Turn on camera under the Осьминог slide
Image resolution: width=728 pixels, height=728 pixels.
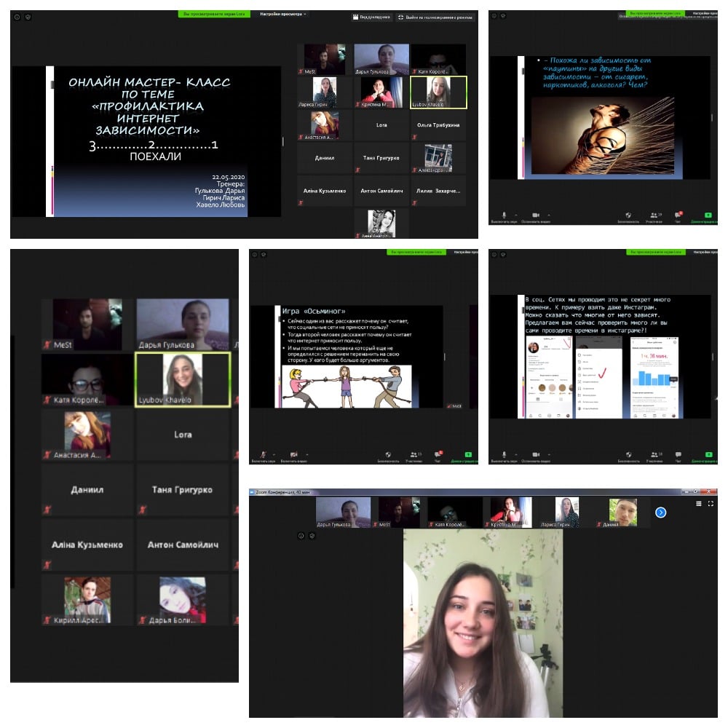tap(293, 454)
